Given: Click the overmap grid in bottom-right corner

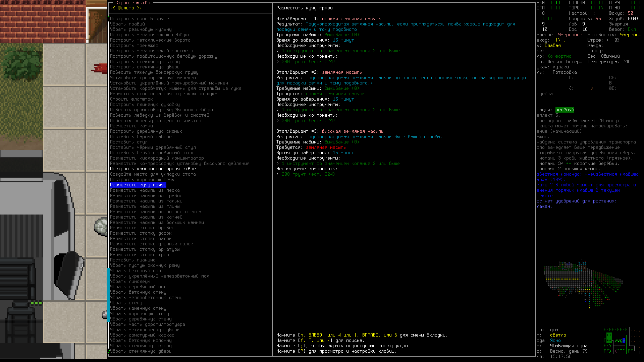Looking at the screenshot, I should pyautogui.click(x=622, y=340).
